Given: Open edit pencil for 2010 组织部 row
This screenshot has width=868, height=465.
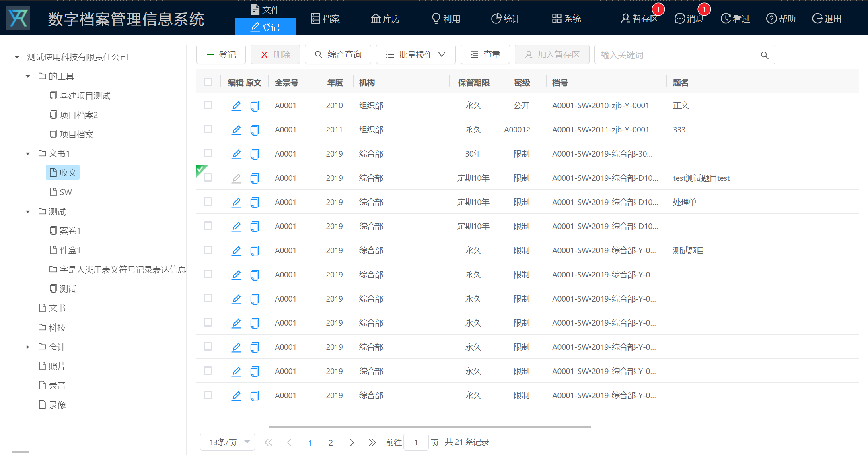Looking at the screenshot, I should pyautogui.click(x=237, y=106).
